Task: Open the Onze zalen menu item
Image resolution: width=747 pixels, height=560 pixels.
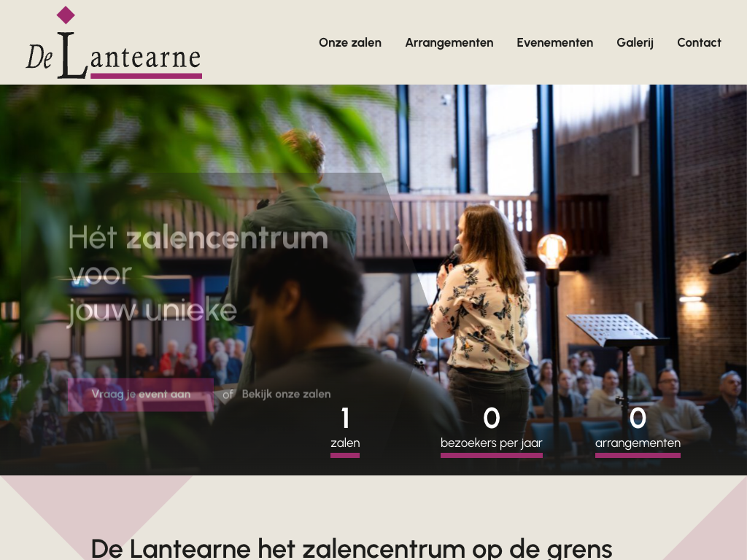Action: coord(350,42)
